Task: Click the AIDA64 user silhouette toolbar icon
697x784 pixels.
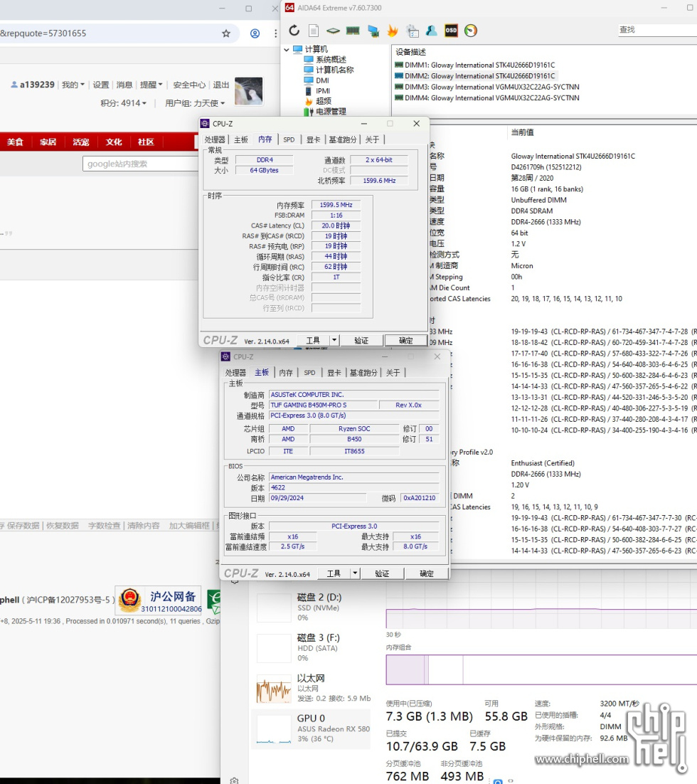Action: click(432, 31)
